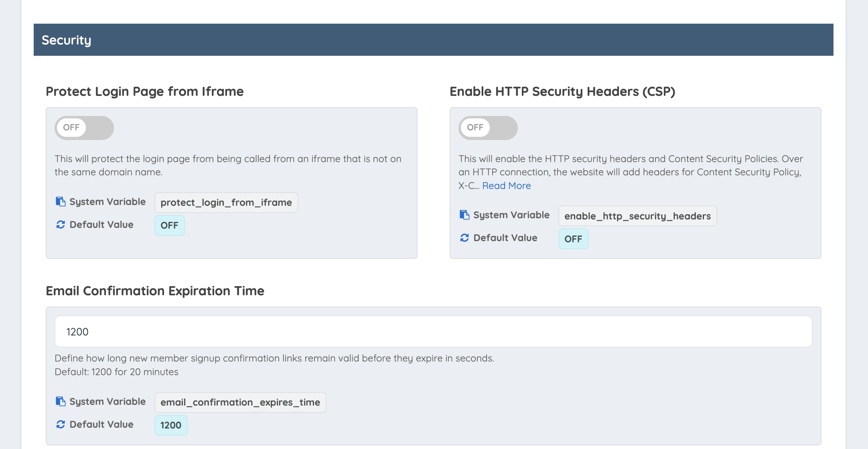Click System Variable label in CSP card
The height and width of the screenshot is (449, 868).
tap(511, 215)
